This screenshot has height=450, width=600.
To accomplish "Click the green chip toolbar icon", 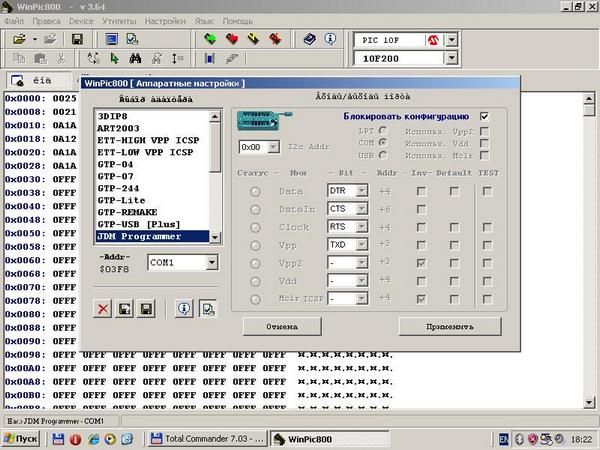I will (210, 40).
